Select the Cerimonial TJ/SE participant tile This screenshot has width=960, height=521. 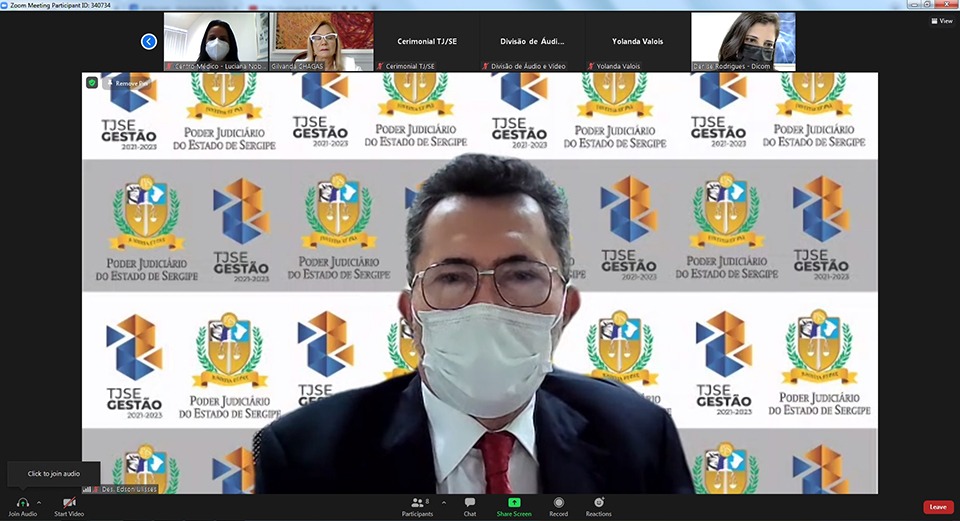click(427, 41)
